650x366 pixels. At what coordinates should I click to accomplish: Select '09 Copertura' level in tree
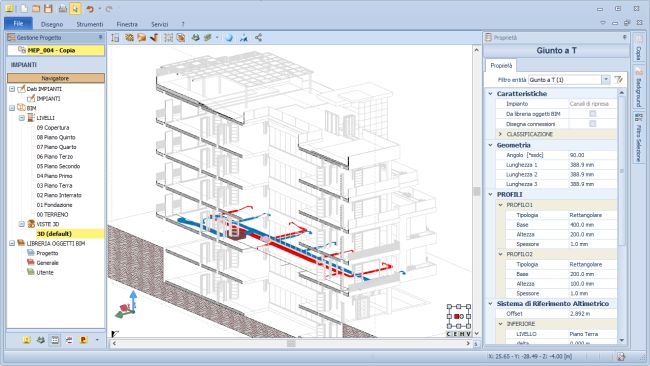pos(53,128)
